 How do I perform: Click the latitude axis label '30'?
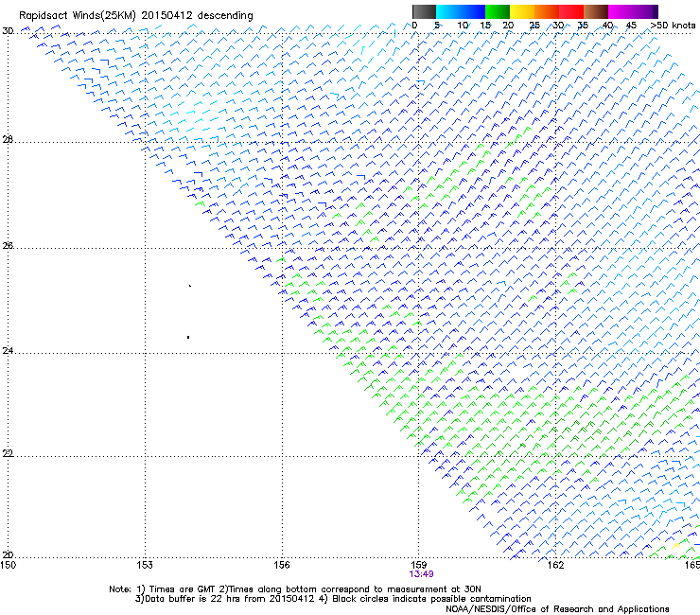(8, 31)
